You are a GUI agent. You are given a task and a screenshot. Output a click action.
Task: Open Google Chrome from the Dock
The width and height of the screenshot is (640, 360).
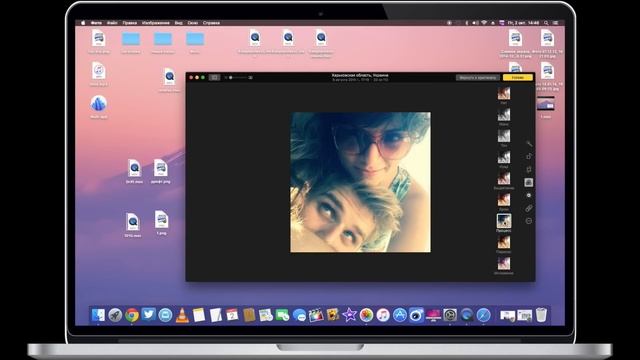[132, 315]
